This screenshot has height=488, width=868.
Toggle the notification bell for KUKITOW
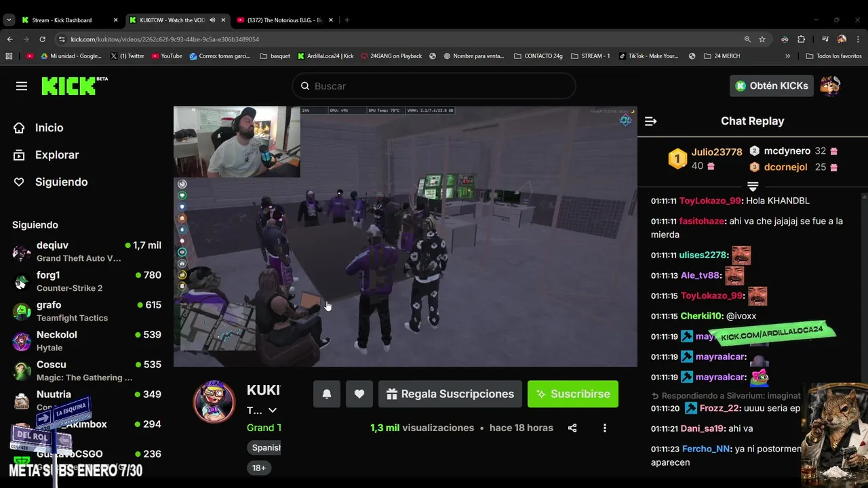coord(326,394)
